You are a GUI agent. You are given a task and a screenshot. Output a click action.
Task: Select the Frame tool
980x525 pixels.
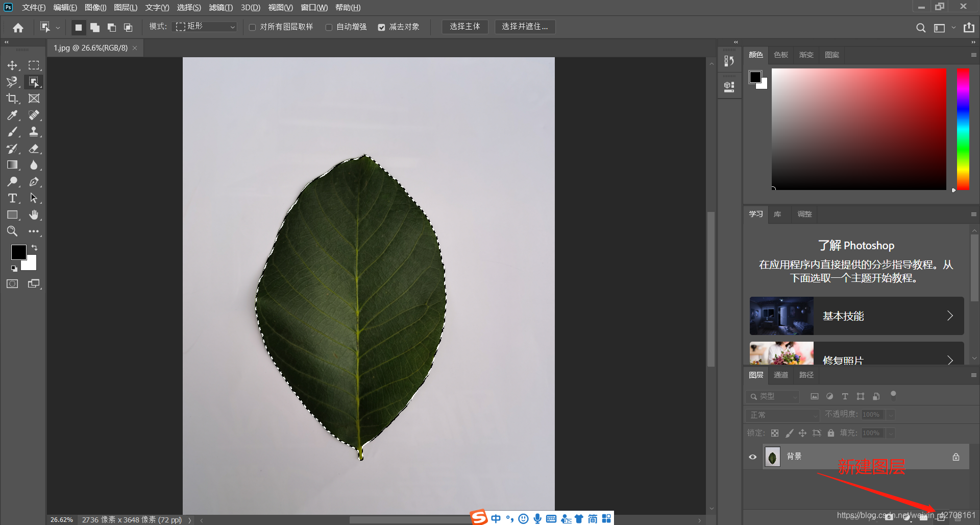[x=34, y=99]
